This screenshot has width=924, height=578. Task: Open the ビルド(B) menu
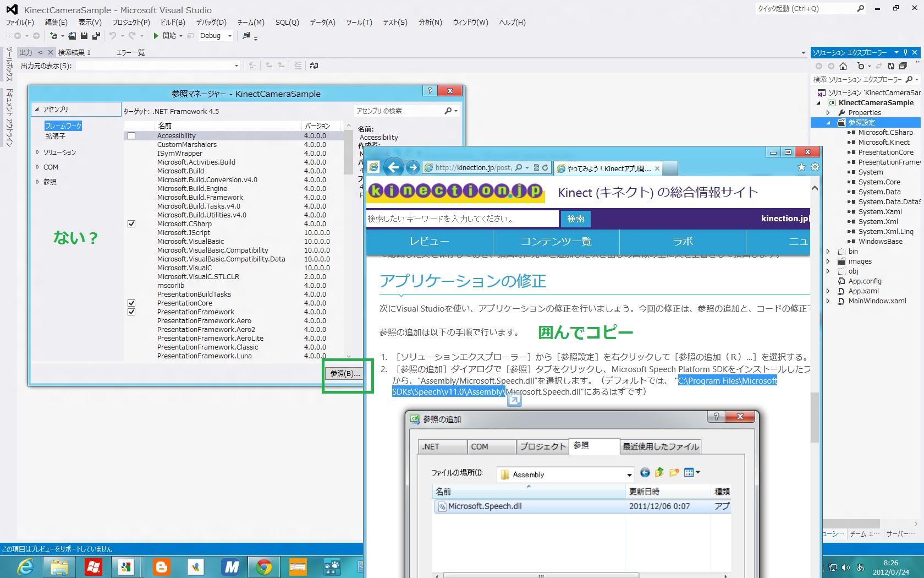[x=173, y=23]
